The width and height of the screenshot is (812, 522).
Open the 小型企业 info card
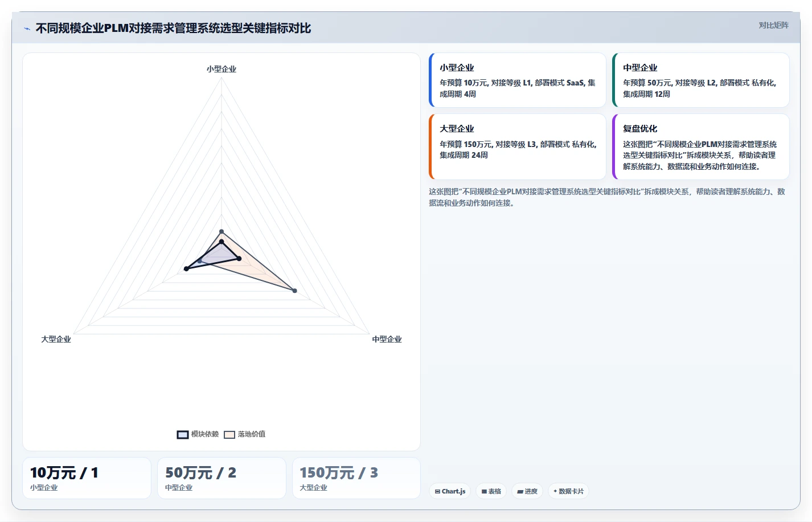[518, 80]
